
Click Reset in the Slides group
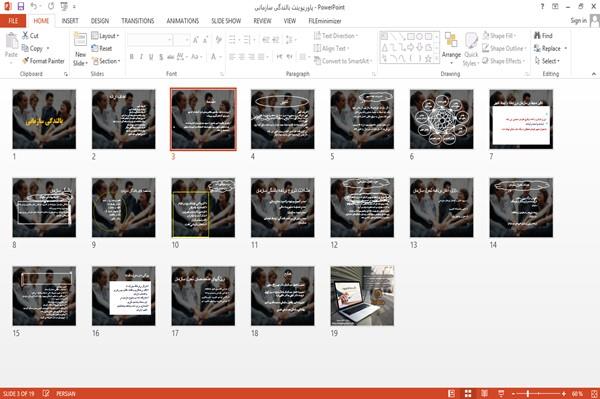click(102, 48)
